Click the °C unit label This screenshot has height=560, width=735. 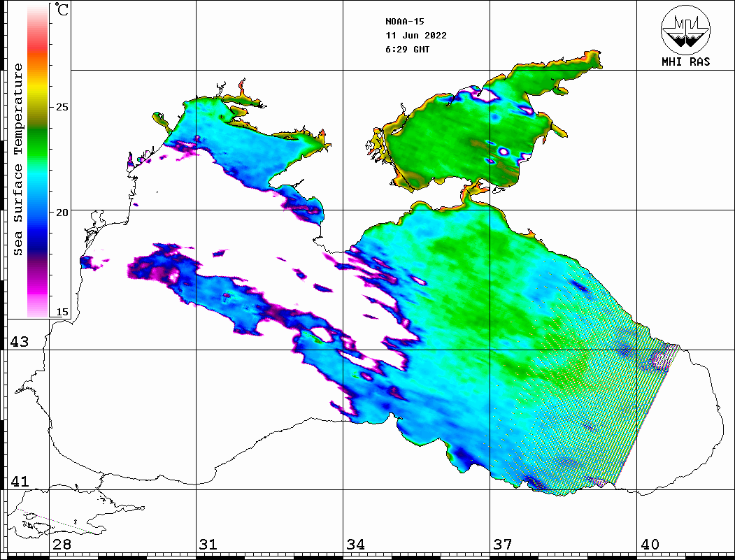(x=62, y=9)
